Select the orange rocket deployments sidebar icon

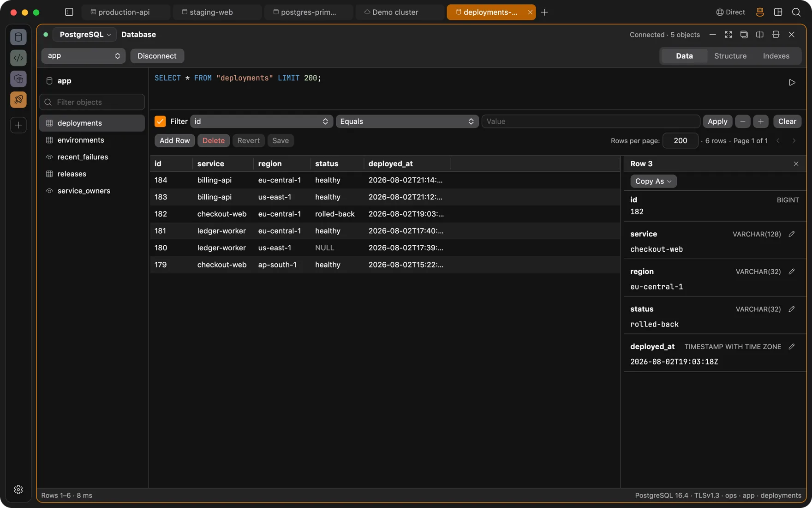point(18,100)
